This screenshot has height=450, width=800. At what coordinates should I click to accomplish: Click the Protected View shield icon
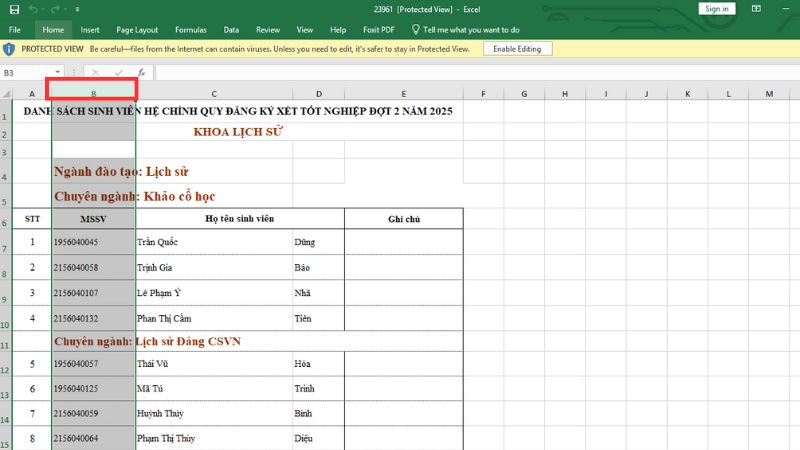[9, 49]
